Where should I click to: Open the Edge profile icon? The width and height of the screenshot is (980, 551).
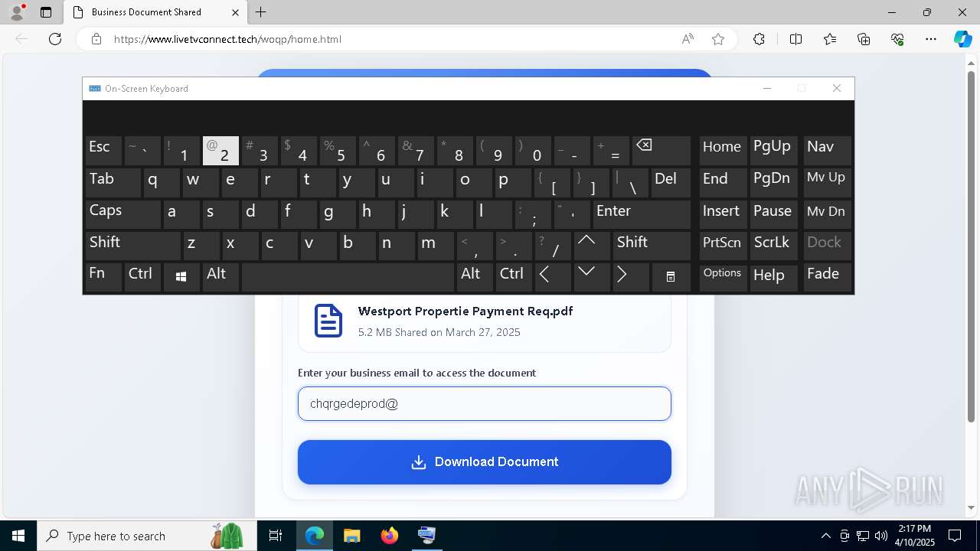[17, 12]
